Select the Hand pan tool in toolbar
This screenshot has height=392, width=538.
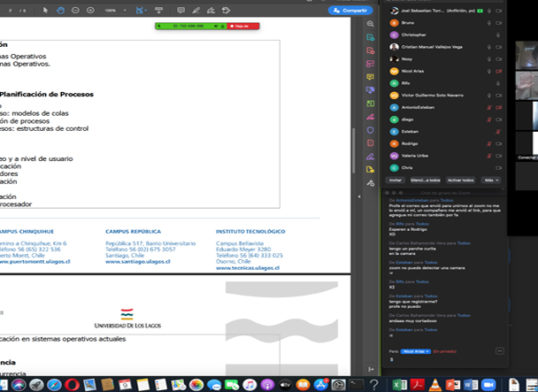(60, 10)
